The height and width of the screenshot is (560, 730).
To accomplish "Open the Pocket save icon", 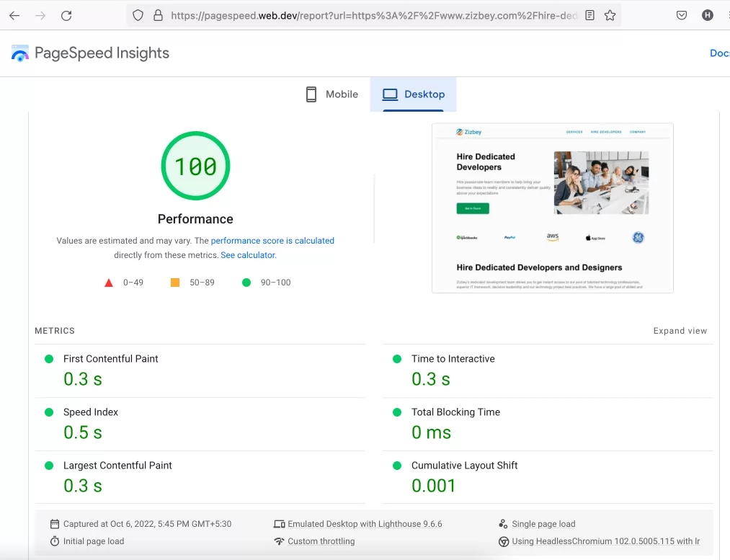I will [x=681, y=15].
